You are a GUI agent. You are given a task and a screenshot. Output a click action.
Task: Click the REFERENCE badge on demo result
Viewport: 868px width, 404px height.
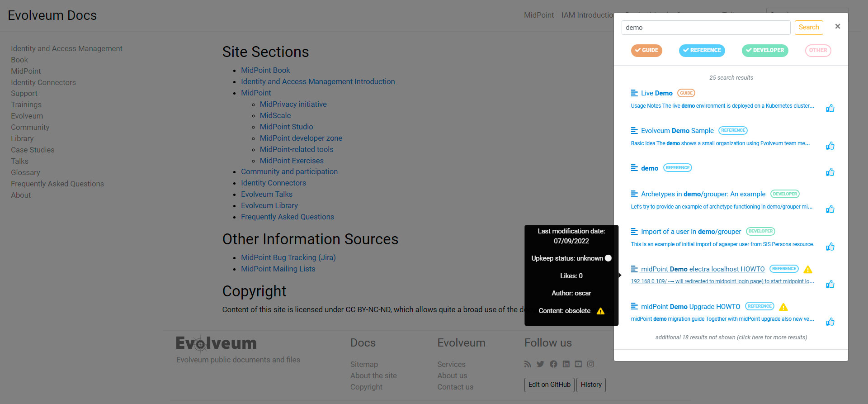pos(677,168)
